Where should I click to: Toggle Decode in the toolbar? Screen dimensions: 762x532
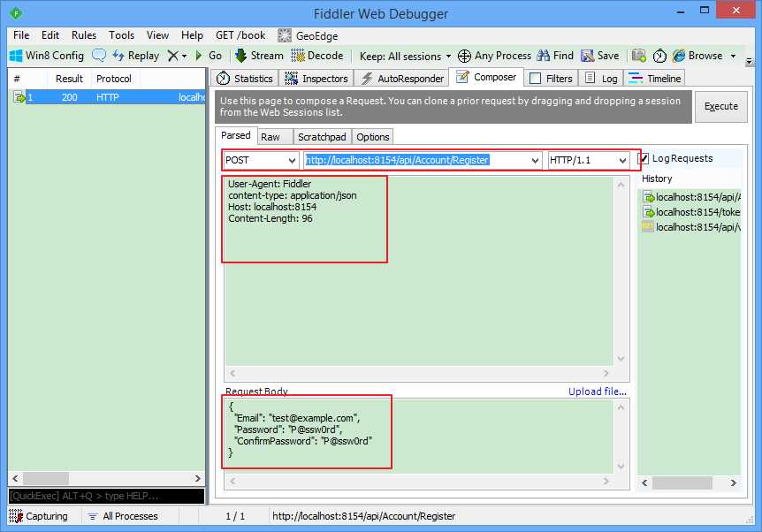point(317,56)
